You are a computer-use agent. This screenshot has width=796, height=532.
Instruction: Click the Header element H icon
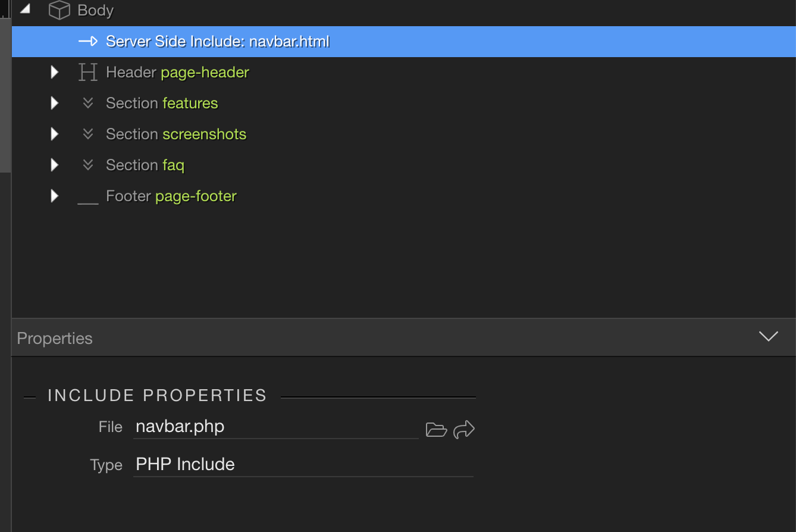click(x=87, y=73)
